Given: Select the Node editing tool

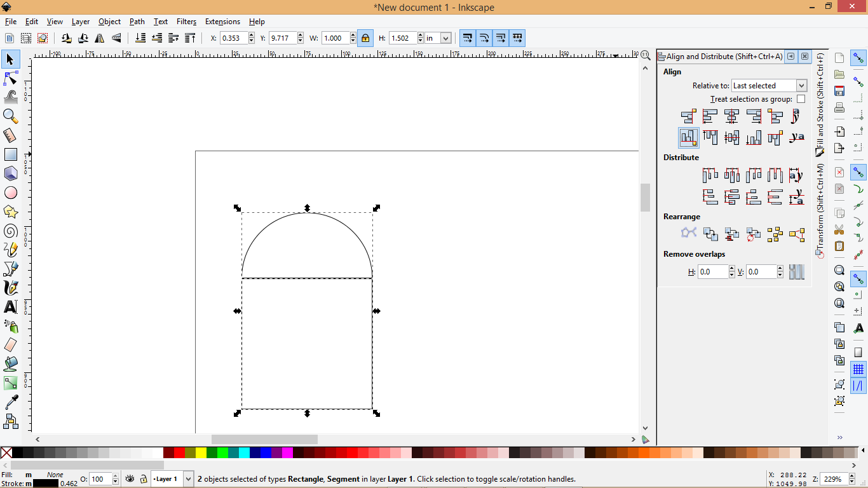Looking at the screenshot, I should coord(10,78).
